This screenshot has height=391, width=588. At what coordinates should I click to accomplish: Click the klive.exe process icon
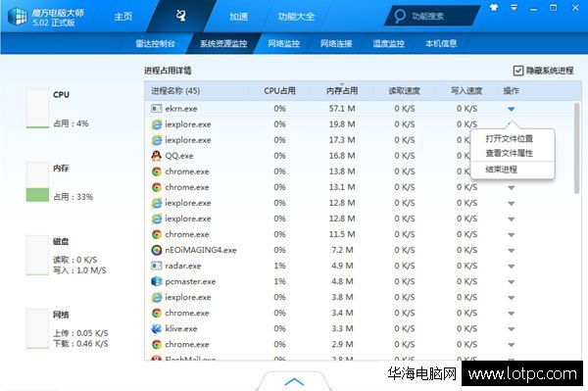(x=157, y=328)
